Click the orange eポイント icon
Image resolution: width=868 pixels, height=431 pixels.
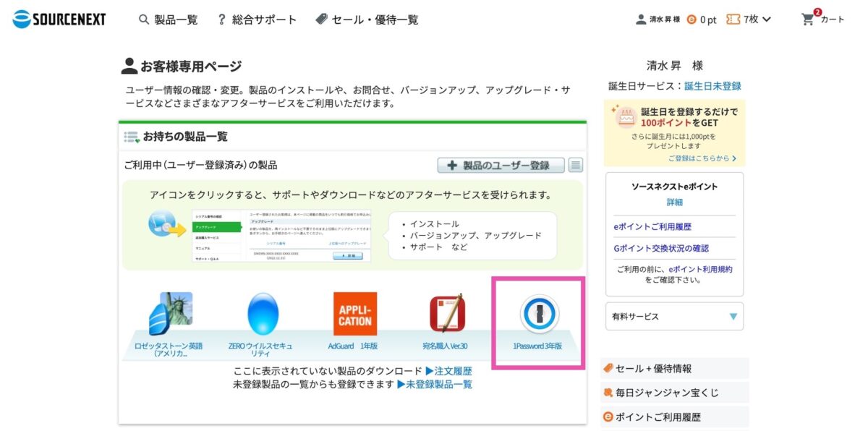[692, 20]
